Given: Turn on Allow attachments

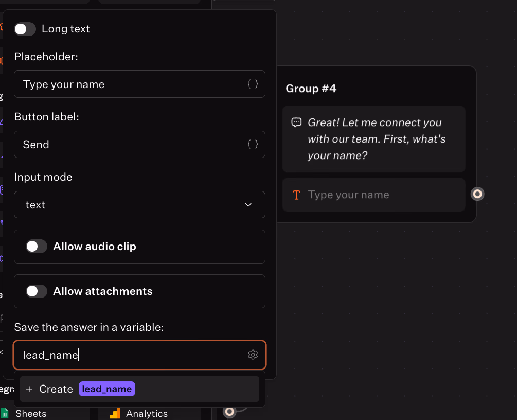Looking at the screenshot, I should click(x=35, y=291).
